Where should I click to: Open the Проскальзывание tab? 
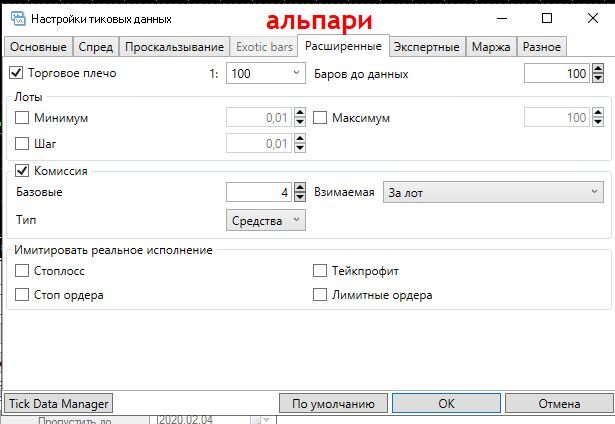[x=174, y=47]
